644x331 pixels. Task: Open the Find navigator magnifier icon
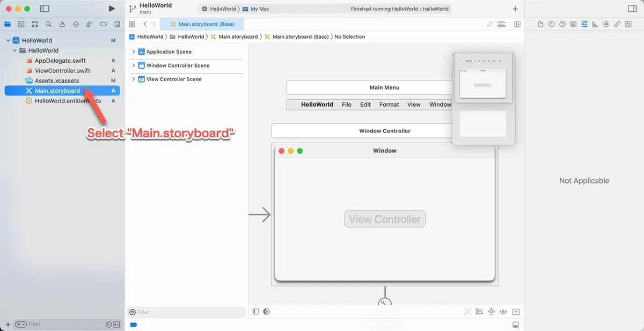coord(49,24)
